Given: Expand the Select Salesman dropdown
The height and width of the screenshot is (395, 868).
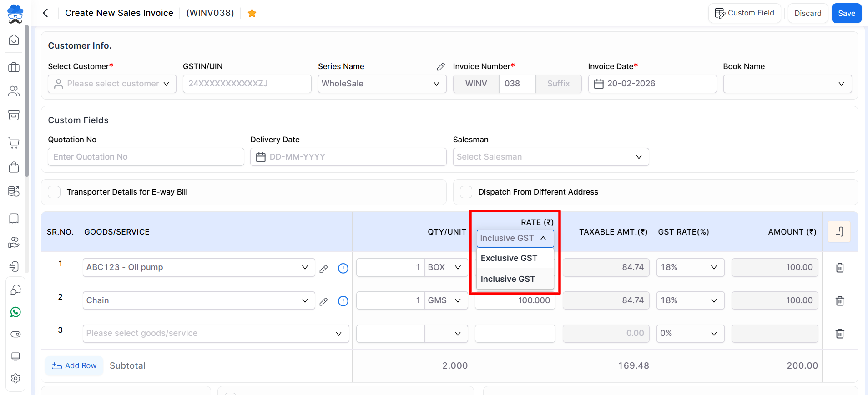Looking at the screenshot, I should click(550, 157).
